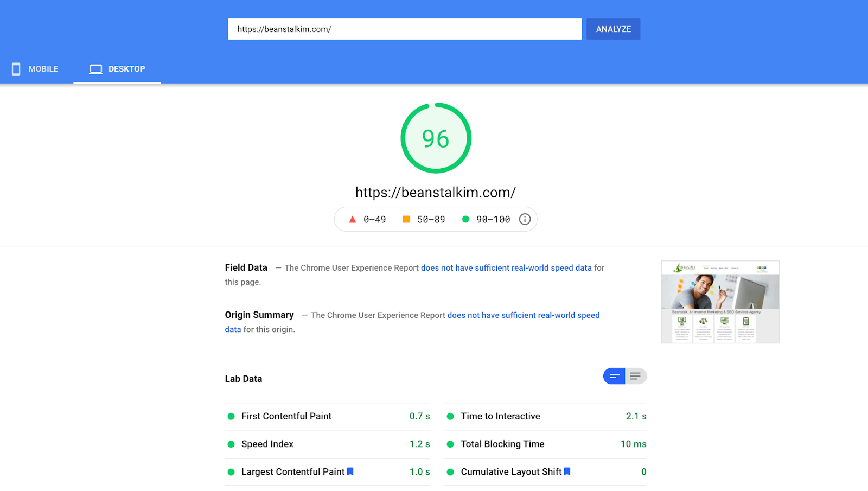The height and width of the screenshot is (491, 868).
Task: Click the performance score gauge showing 96
Action: pyautogui.click(x=436, y=138)
